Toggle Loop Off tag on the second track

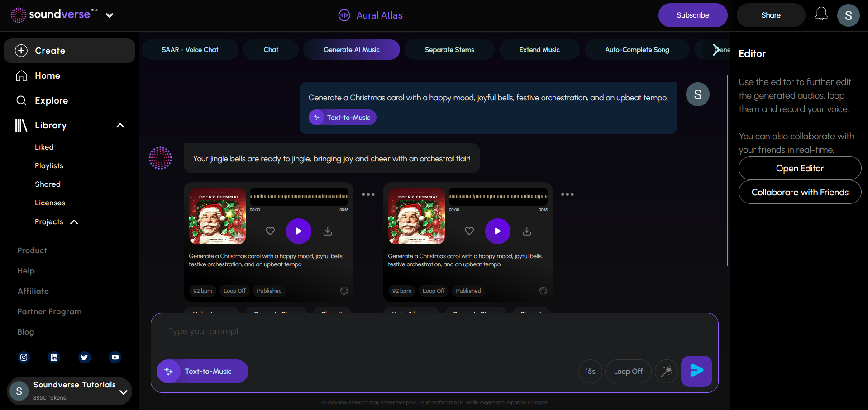point(434,291)
